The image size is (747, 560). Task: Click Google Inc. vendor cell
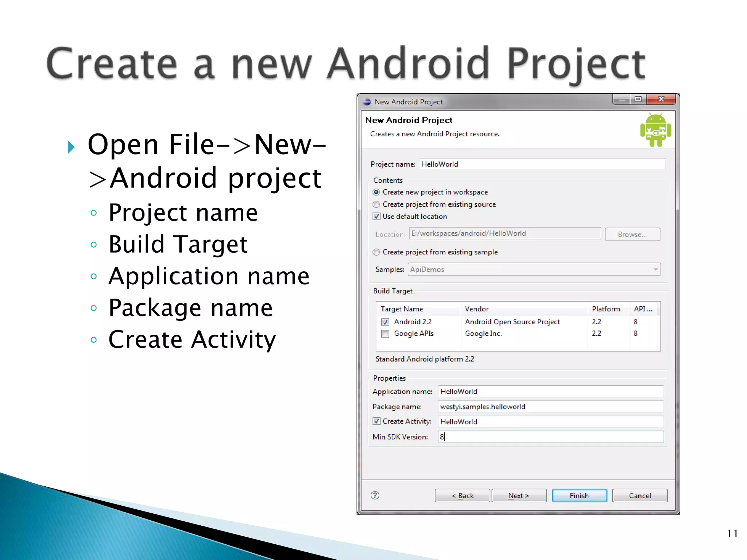[483, 333]
